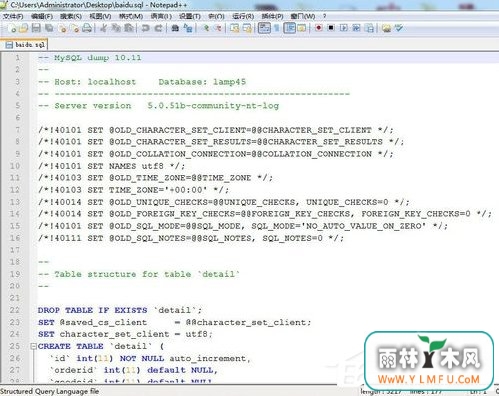Click the Save file toolbar icon
Image resolution: width=499 pixels, height=396 pixels.
click(x=36, y=28)
